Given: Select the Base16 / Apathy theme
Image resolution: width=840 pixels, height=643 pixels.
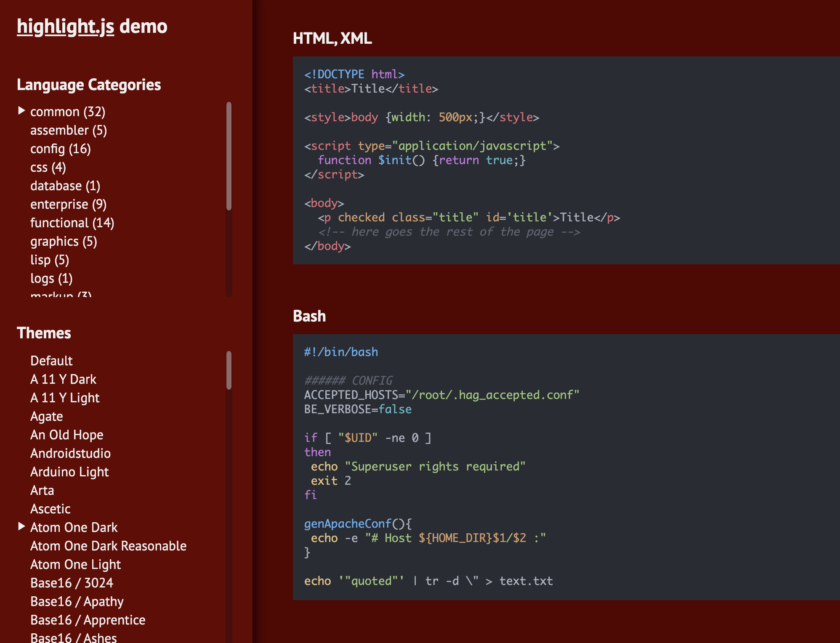Looking at the screenshot, I should click(77, 602).
